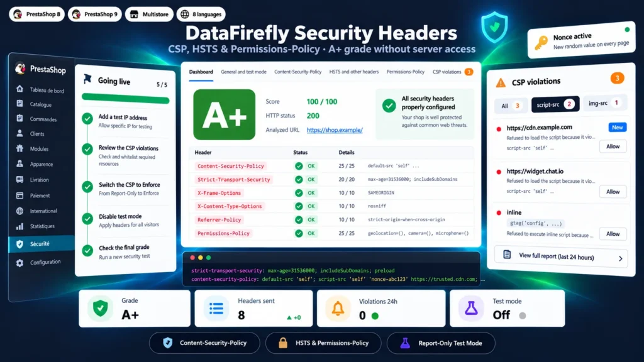Allow the inline gtag script
The image size is (644, 362).
pos(613,234)
